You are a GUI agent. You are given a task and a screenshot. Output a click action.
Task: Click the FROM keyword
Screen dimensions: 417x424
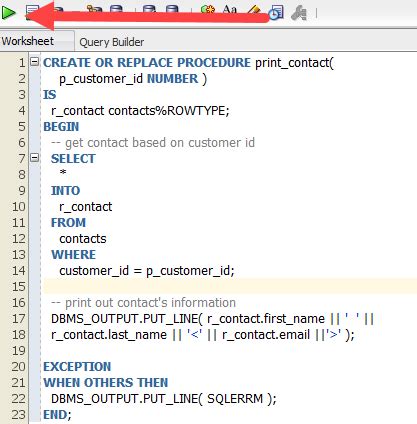68,223
